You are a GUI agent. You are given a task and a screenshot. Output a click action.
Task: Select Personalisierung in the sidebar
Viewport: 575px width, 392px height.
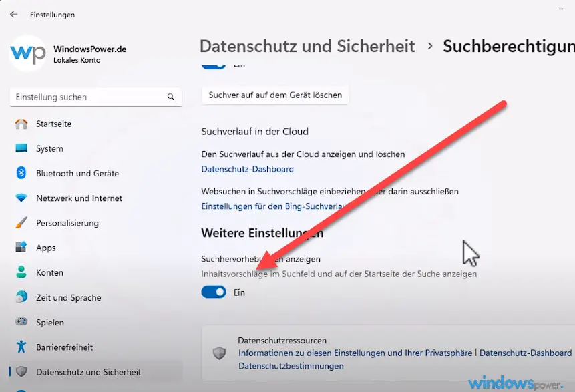[95, 223]
